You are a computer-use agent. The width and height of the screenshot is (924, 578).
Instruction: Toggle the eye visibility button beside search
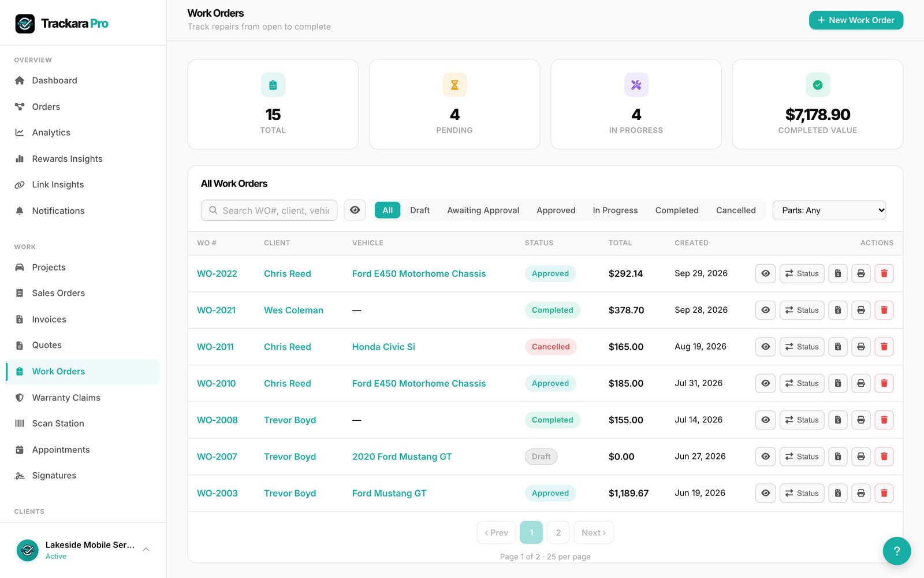[355, 210]
